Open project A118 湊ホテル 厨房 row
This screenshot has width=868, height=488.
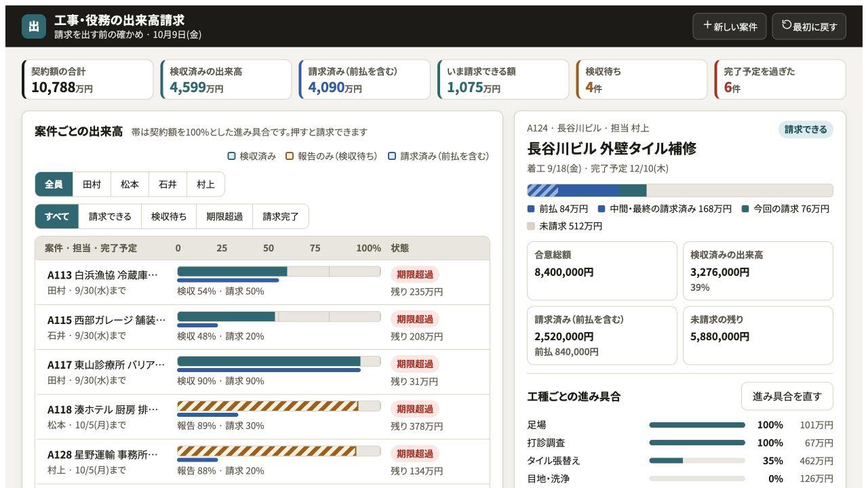point(262,417)
